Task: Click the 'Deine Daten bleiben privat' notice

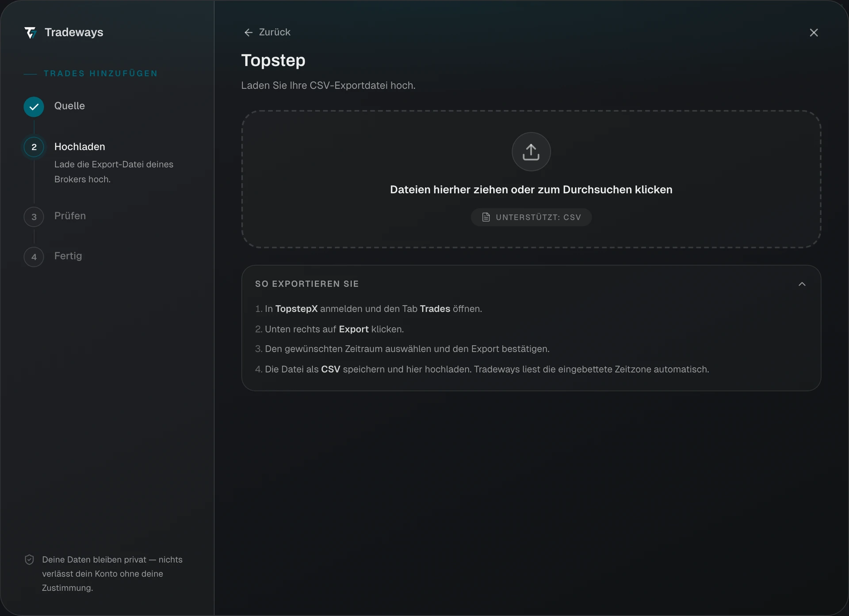Action: [x=112, y=574]
